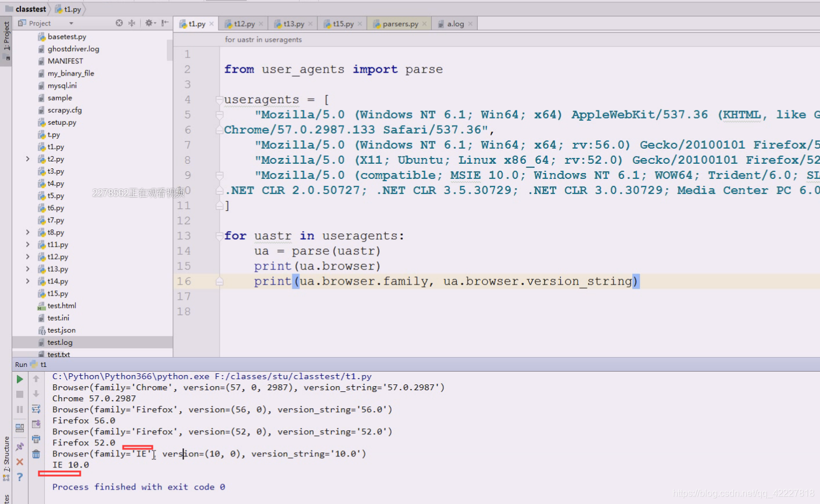Close the Run tab with orange X
This screenshot has height=504, width=820.
coord(20,462)
